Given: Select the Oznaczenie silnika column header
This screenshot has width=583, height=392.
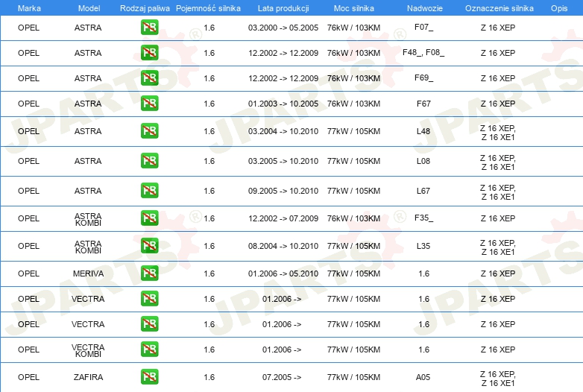Looking at the screenshot, I should coord(500,8).
